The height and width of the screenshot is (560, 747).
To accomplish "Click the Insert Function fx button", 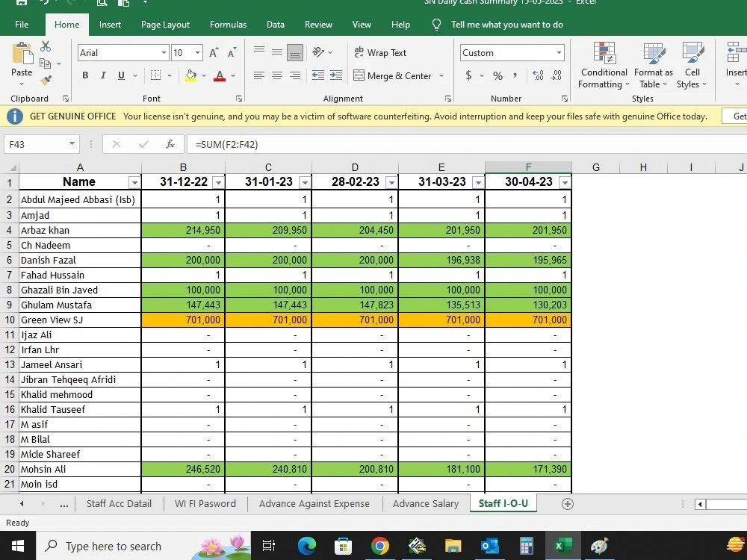I will (x=170, y=143).
